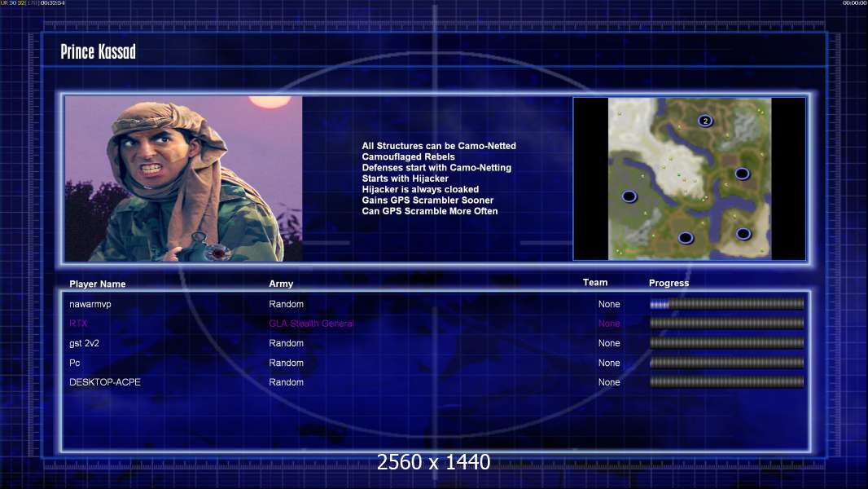Select player name 'DESKTOP-ACPE'
The width and height of the screenshot is (868, 489).
104,382
